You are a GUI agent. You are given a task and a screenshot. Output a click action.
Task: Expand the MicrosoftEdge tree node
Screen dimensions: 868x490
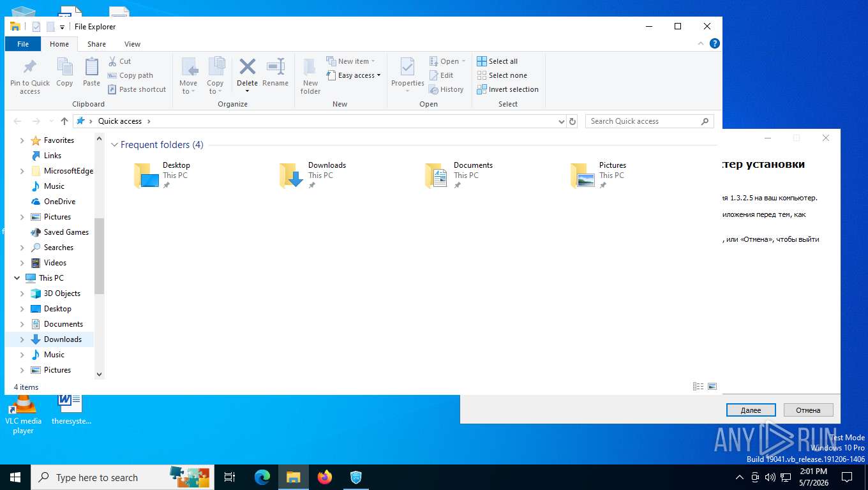click(x=22, y=171)
